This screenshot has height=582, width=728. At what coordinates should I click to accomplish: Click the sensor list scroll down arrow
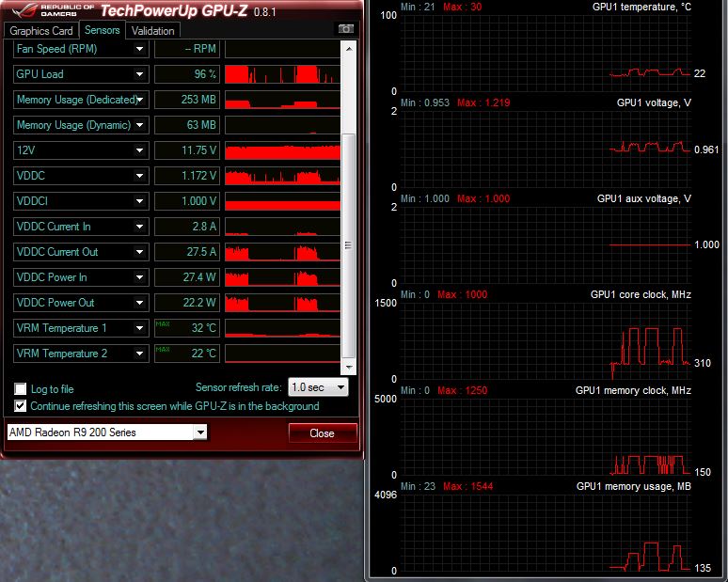click(x=349, y=367)
